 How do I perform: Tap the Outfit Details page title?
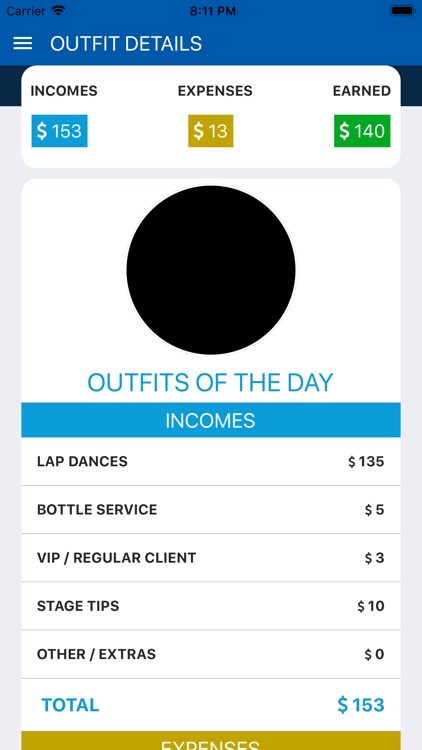point(126,44)
